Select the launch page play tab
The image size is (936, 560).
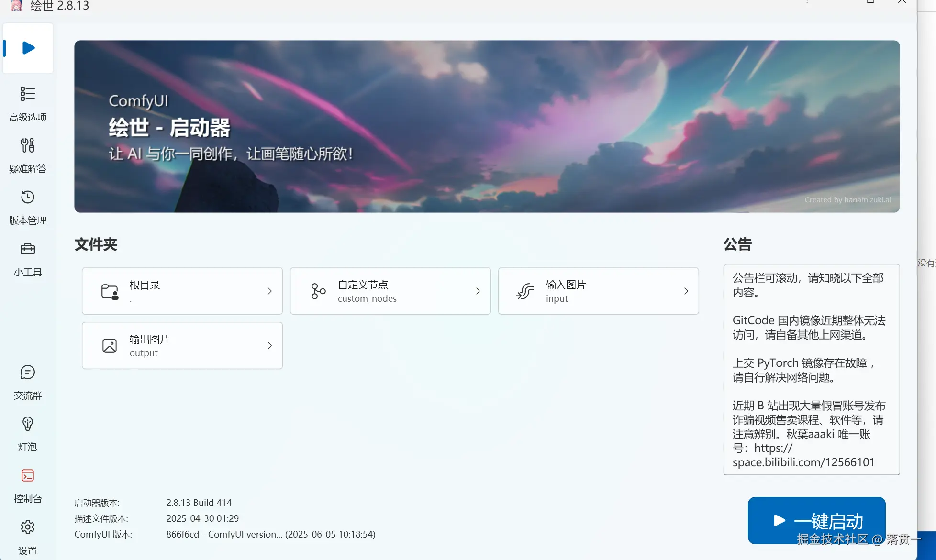28,48
